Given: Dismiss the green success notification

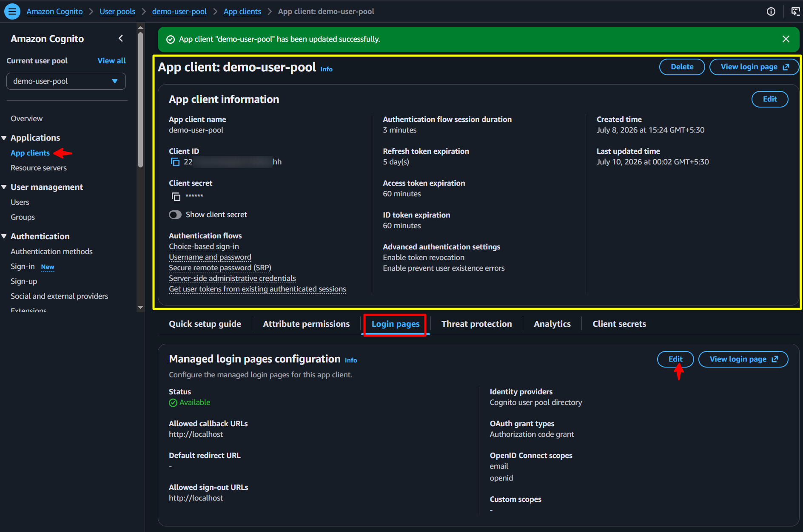Looking at the screenshot, I should [786, 39].
